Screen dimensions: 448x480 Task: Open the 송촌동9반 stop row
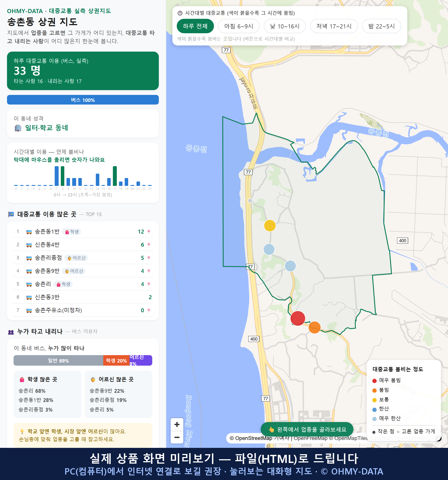[x=83, y=271]
